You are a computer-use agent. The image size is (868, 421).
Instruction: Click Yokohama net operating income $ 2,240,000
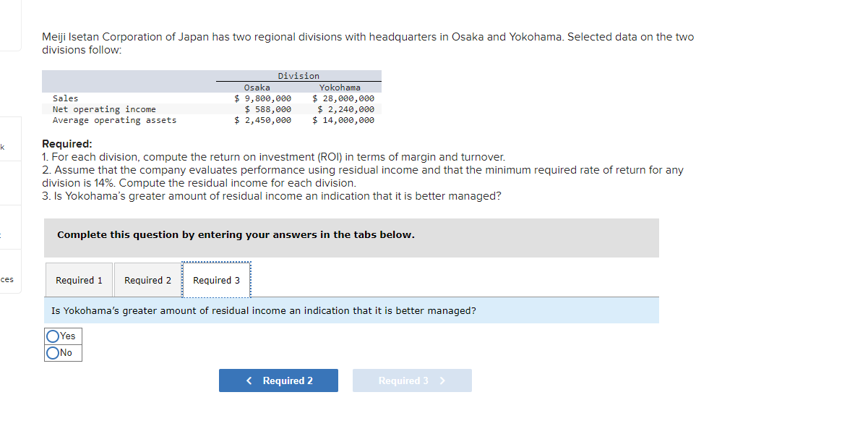click(x=346, y=109)
